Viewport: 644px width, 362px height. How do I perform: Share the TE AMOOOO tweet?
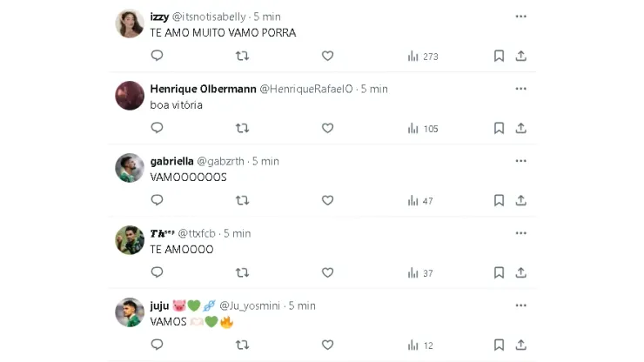click(x=520, y=272)
